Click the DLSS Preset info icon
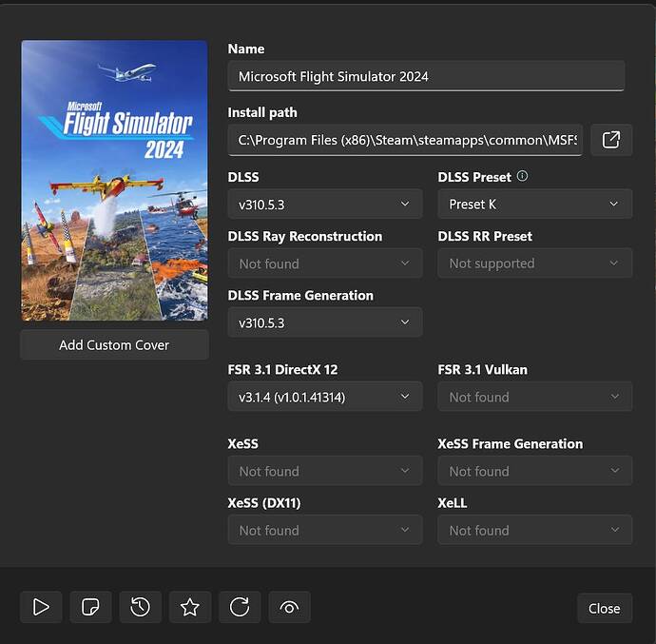The image size is (656, 644). point(523,176)
